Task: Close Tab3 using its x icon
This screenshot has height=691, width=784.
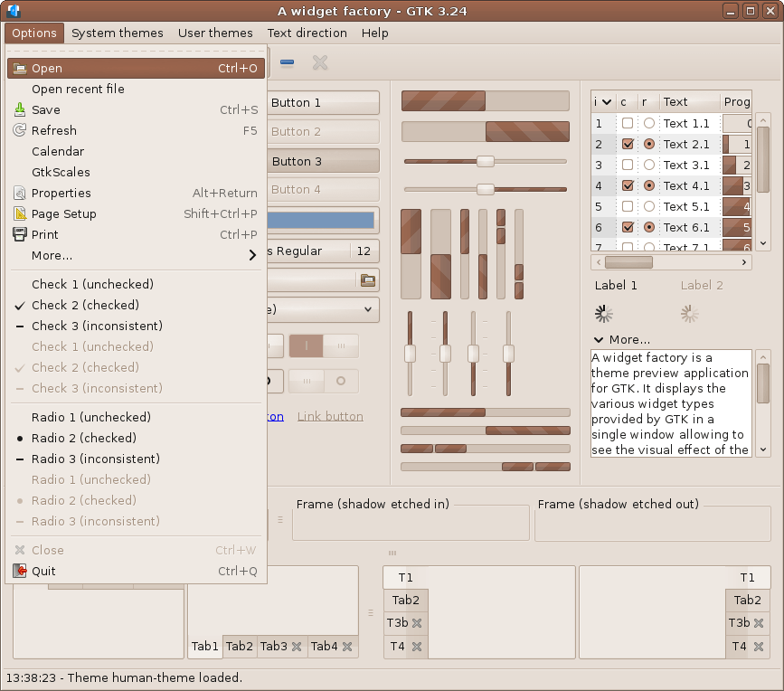Action: coord(297,647)
